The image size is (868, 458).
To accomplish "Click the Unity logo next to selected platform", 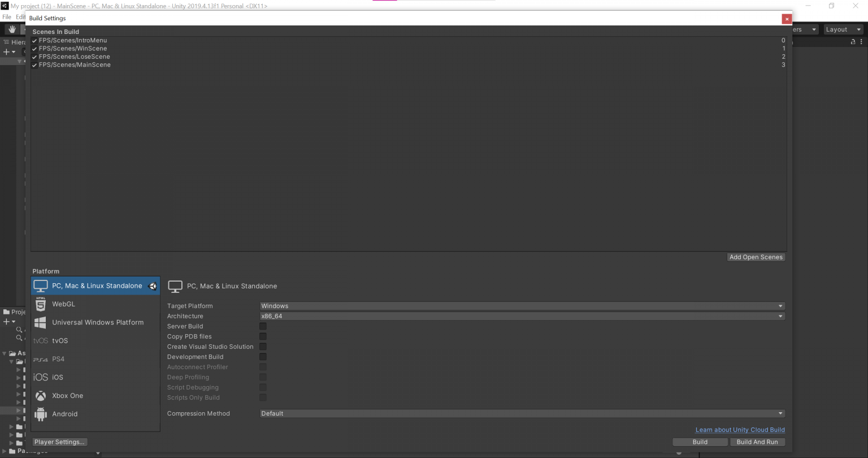I will (153, 286).
